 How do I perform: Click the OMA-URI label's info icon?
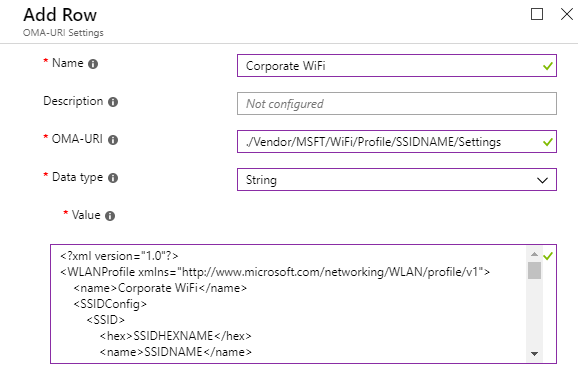coord(113,140)
